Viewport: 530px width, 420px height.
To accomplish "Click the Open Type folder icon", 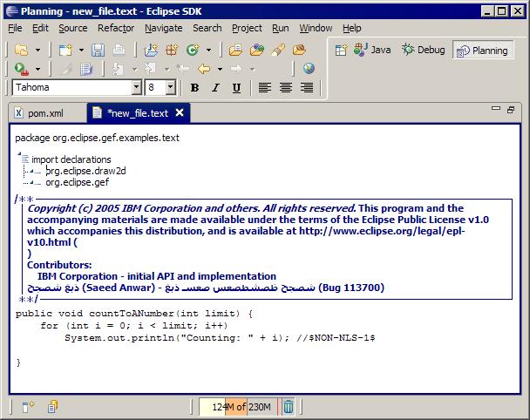I will click(x=235, y=50).
